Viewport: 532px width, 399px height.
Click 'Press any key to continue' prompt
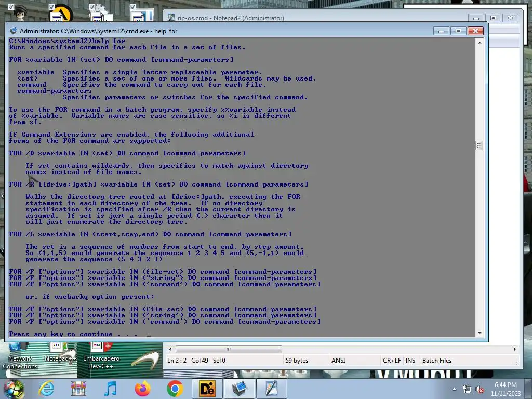[x=73, y=334]
